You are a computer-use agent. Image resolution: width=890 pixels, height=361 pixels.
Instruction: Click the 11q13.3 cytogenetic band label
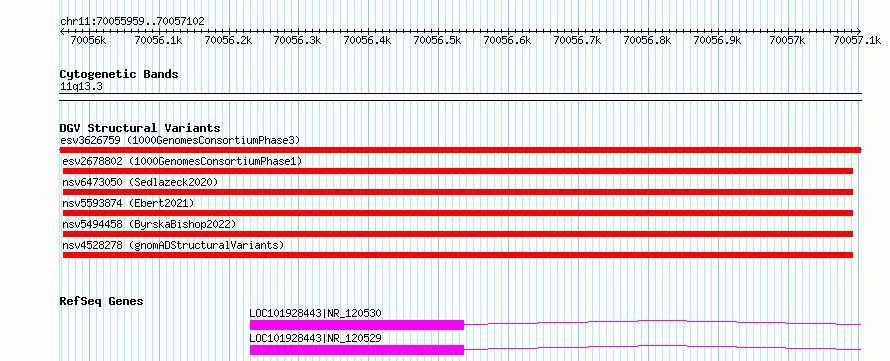[x=81, y=87]
